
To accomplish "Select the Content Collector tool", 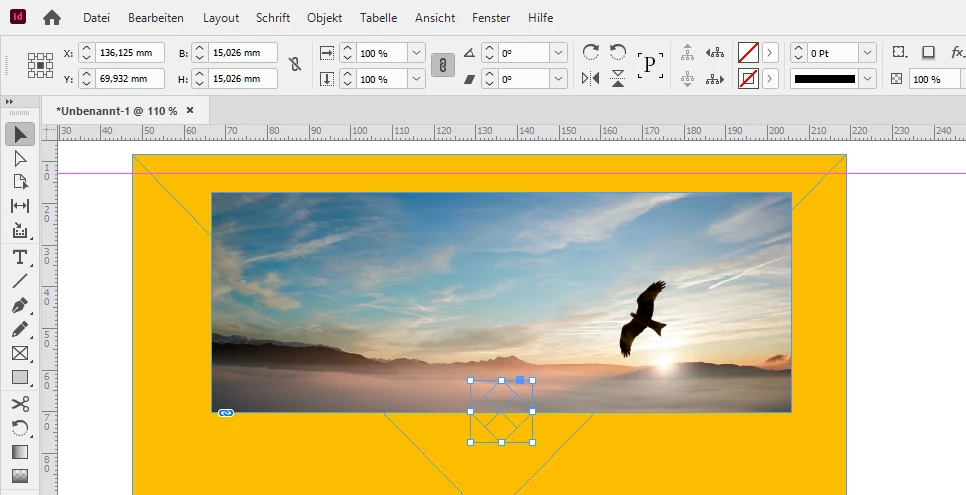I will tap(20, 231).
